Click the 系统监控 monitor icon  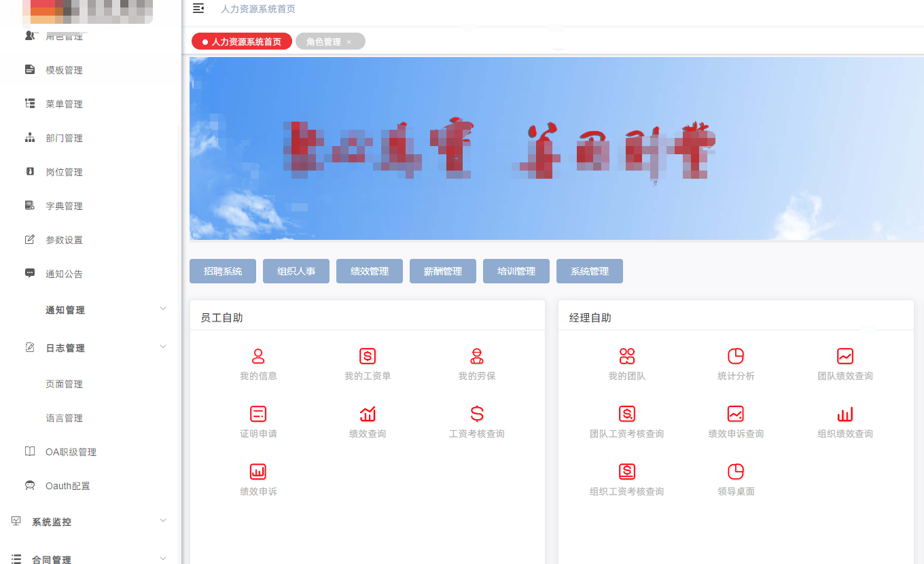[x=16, y=522]
